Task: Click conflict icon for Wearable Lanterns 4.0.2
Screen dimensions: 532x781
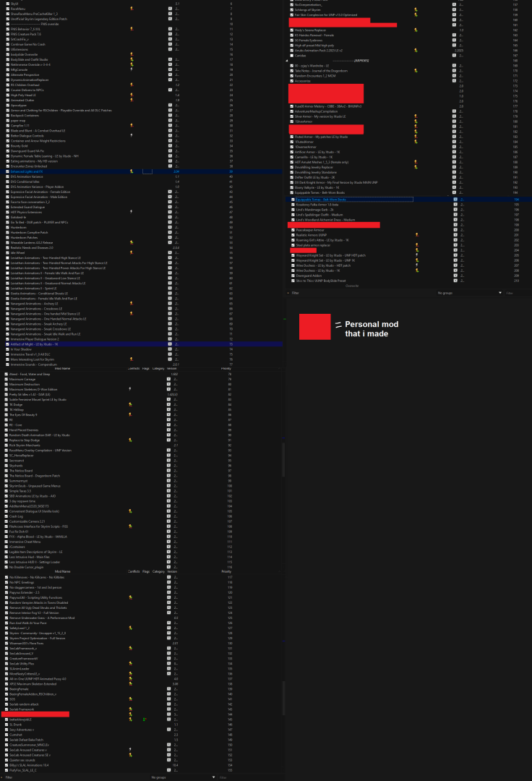Action: pyautogui.click(x=132, y=242)
